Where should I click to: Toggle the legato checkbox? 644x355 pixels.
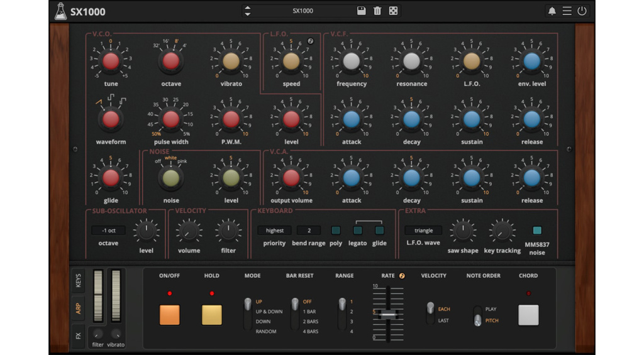pyautogui.click(x=358, y=231)
